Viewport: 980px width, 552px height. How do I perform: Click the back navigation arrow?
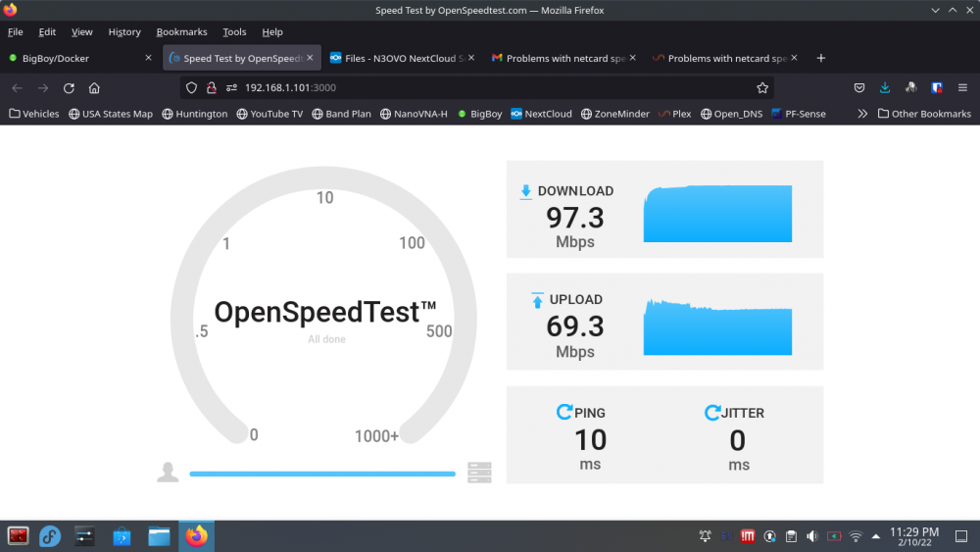[17, 88]
